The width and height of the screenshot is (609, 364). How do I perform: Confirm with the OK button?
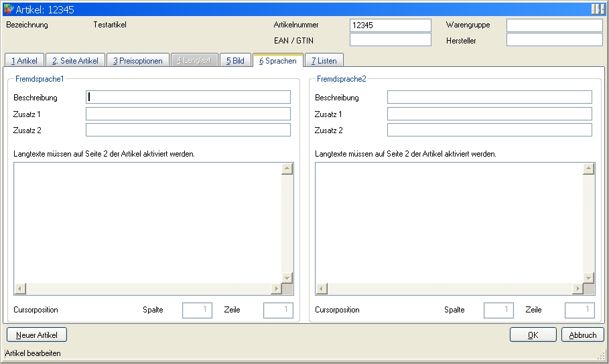(533, 335)
